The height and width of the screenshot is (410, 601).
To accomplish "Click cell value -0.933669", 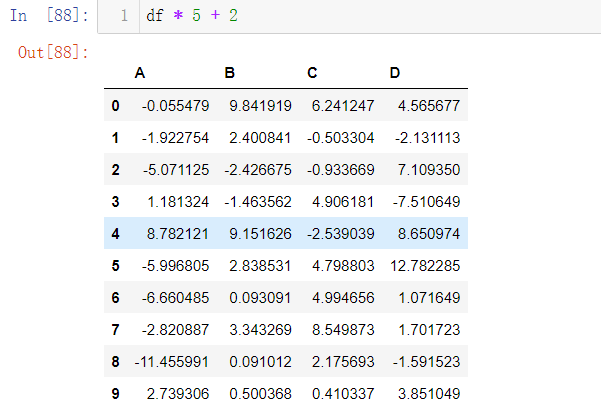I will [341, 170].
